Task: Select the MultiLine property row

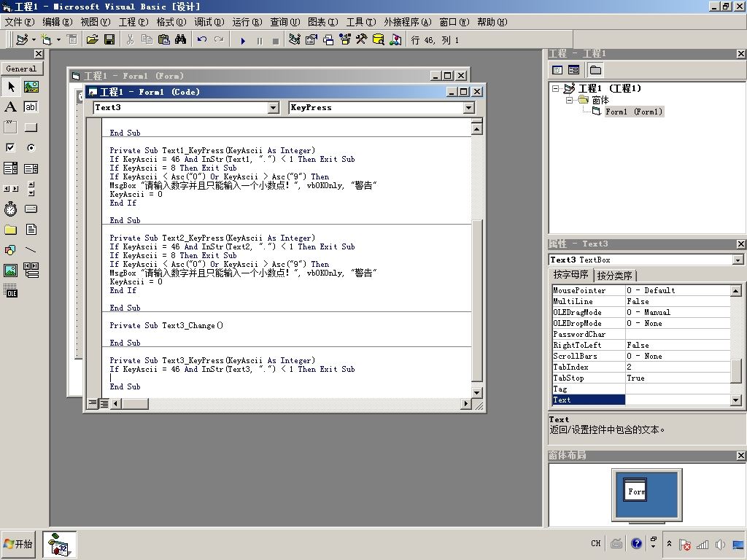Action: (x=640, y=301)
